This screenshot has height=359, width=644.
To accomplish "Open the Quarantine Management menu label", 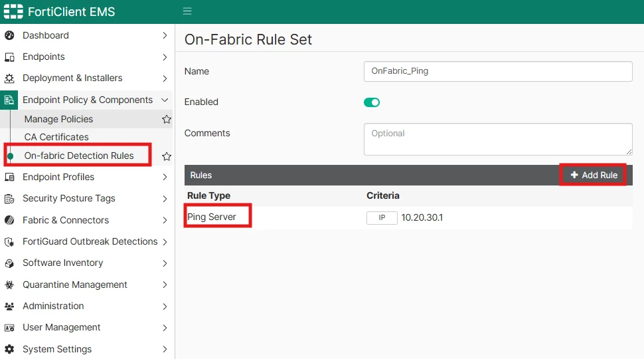I will tap(75, 285).
